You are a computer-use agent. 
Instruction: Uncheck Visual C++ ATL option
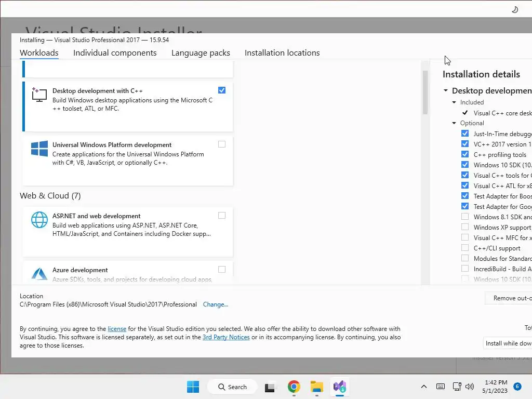point(465,185)
